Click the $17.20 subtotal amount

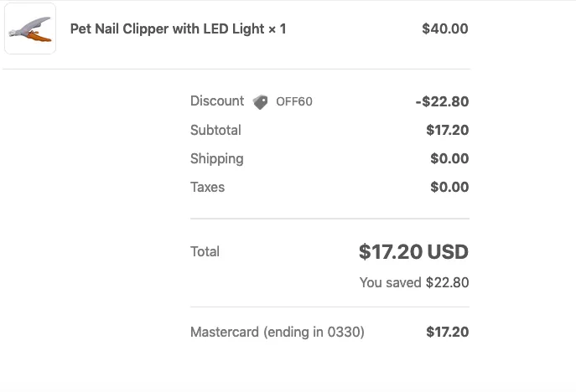point(448,130)
